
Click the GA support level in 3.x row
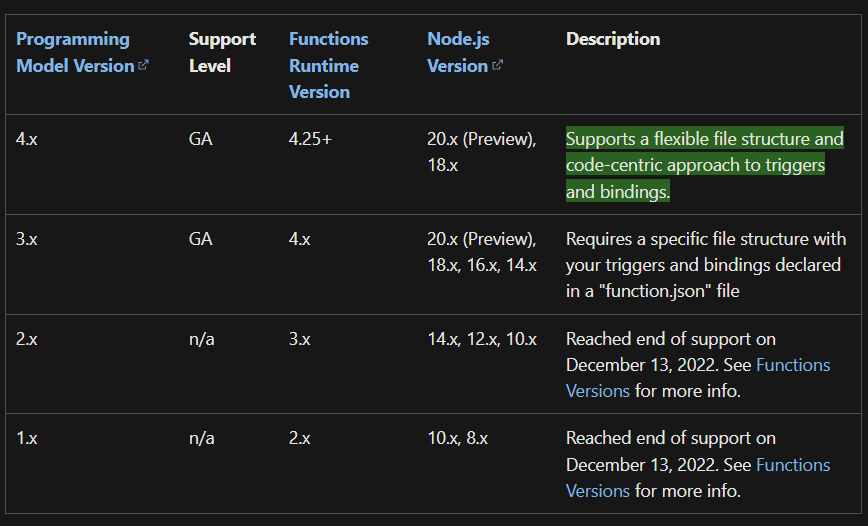click(200, 239)
